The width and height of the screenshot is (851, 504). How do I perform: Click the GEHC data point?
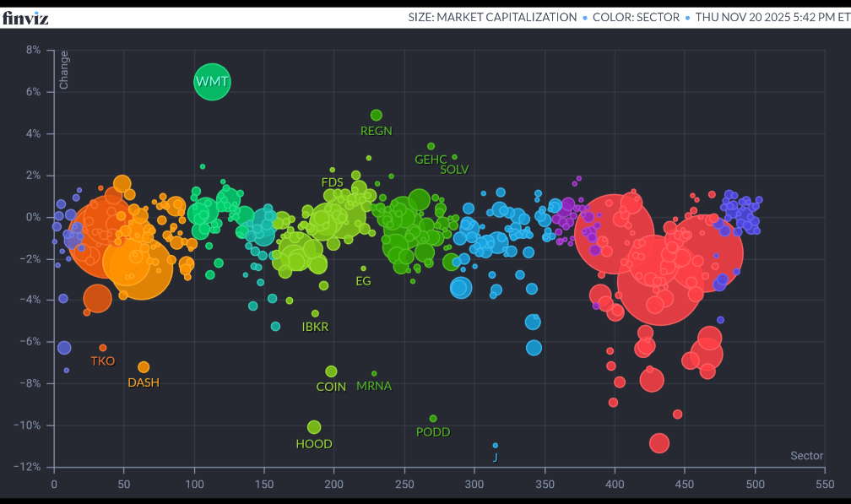pyautogui.click(x=431, y=147)
